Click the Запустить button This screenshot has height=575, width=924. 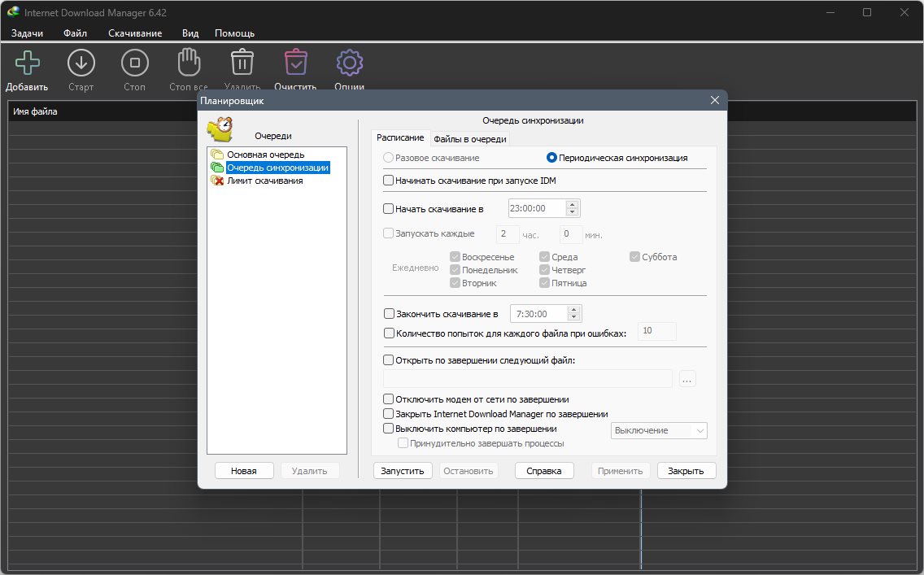(403, 471)
